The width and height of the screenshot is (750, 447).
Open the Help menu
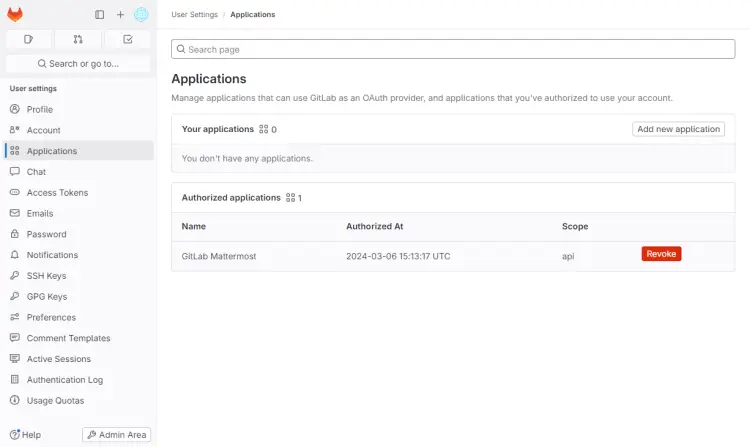pos(25,435)
